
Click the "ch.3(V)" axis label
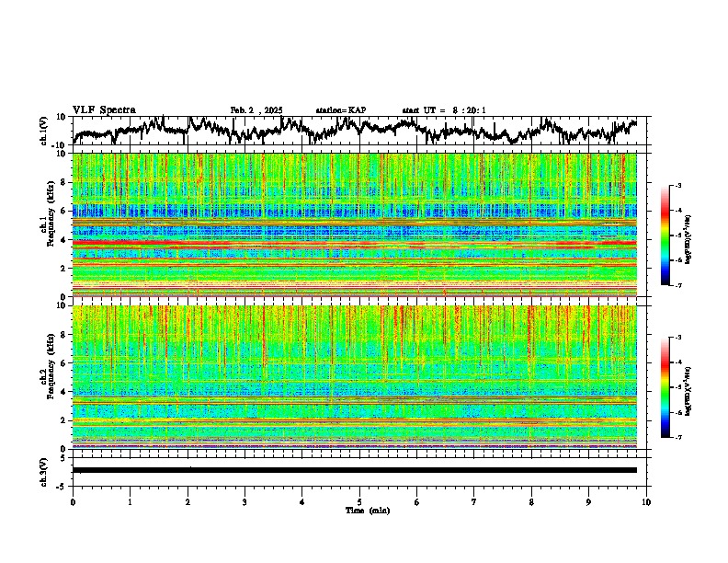(44, 473)
